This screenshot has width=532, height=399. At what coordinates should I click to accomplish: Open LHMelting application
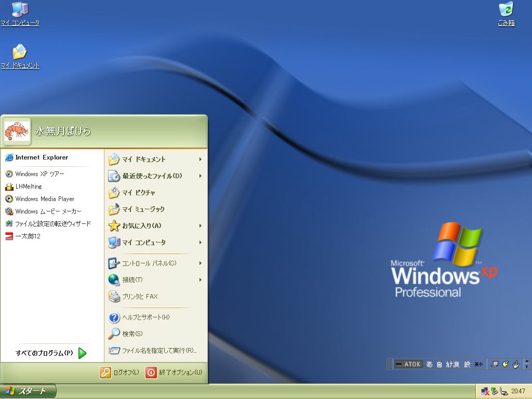[28, 187]
